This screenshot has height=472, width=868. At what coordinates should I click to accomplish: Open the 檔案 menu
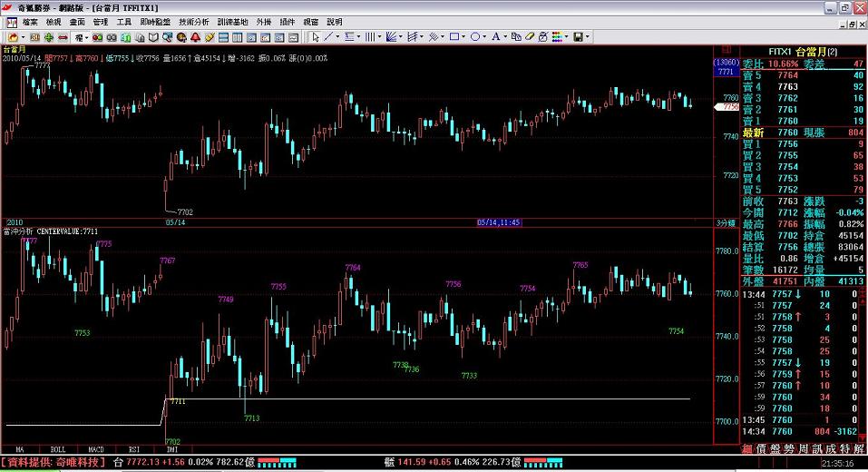[30, 21]
